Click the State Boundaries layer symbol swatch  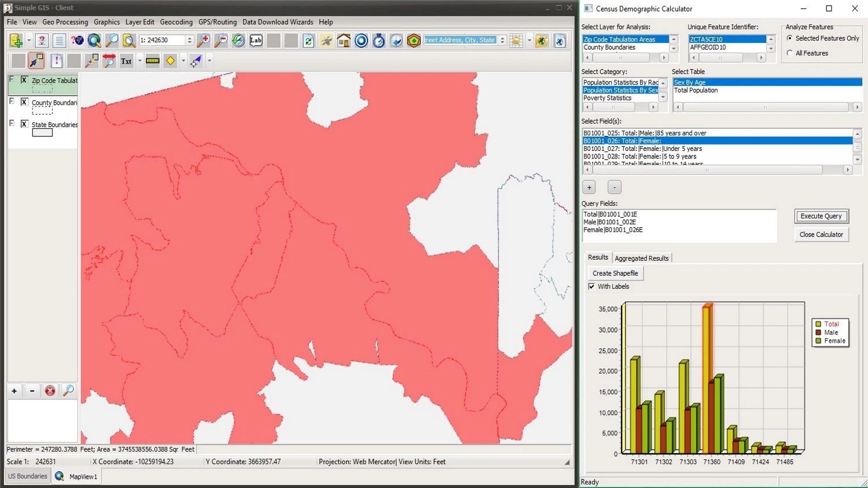point(42,133)
